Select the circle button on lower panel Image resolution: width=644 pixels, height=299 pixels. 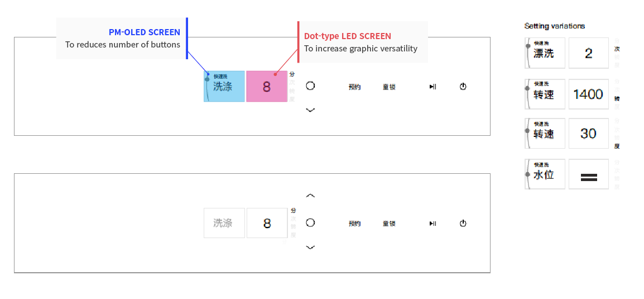click(x=310, y=222)
